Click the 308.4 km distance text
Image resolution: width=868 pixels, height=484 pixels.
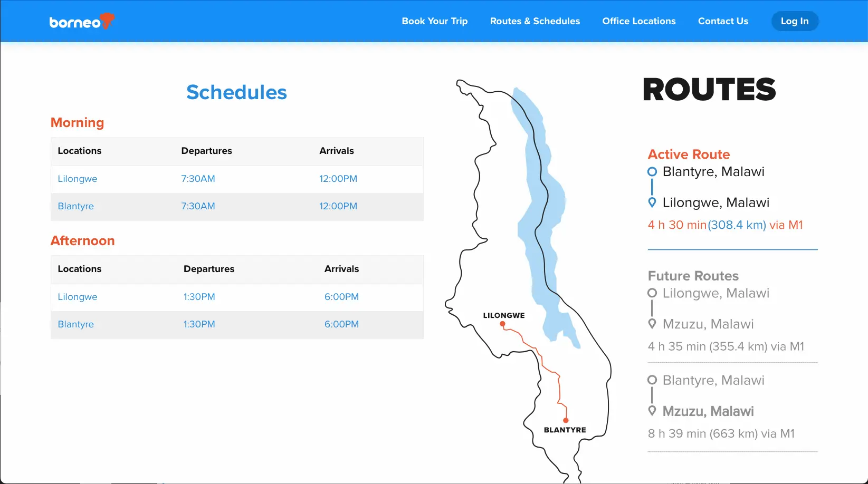[x=737, y=225]
